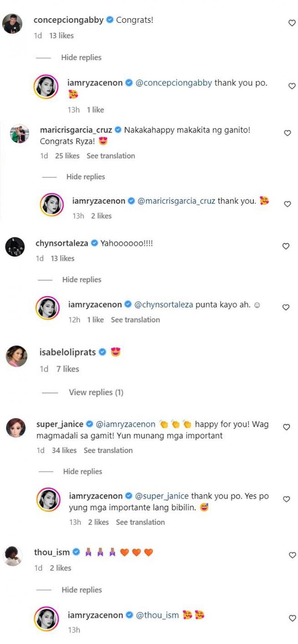See translation of maricrisgarcia_cruz's comment
298x644 pixels.
coord(111,156)
